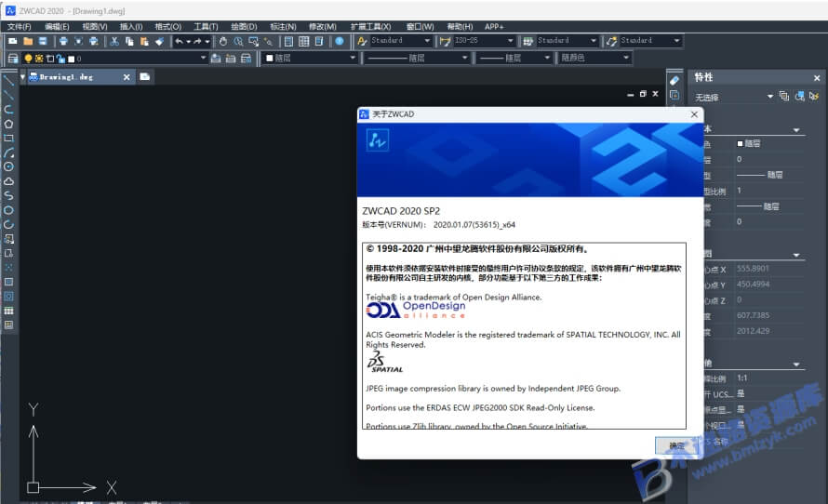This screenshot has width=828, height=504.
Task: Click the Undo arrow icon
Action: click(179, 41)
